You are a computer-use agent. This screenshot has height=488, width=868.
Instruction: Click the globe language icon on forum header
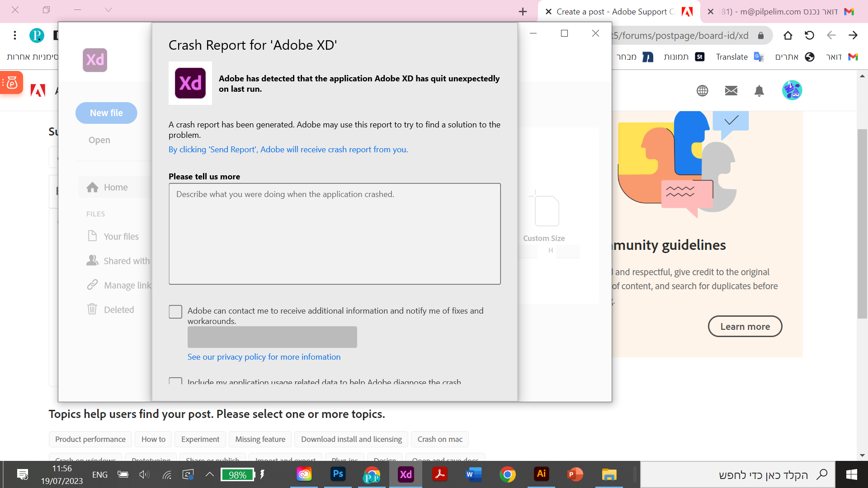pyautogui.click(x=702, y=90)
